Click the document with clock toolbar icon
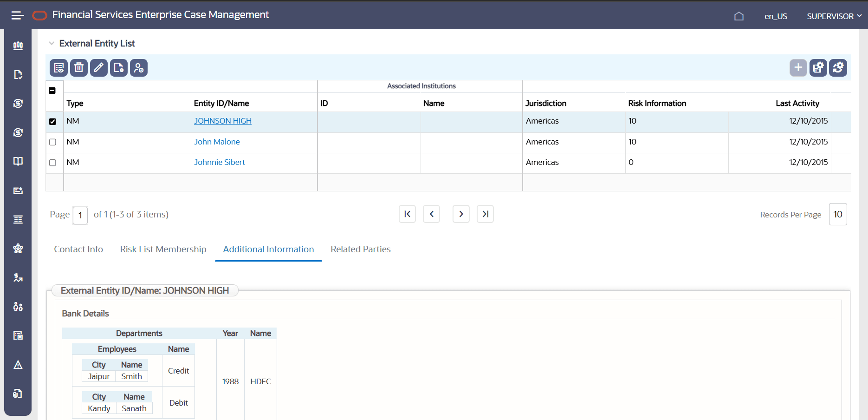This screenshot has width=868, height=420. [x=119, y=68]
